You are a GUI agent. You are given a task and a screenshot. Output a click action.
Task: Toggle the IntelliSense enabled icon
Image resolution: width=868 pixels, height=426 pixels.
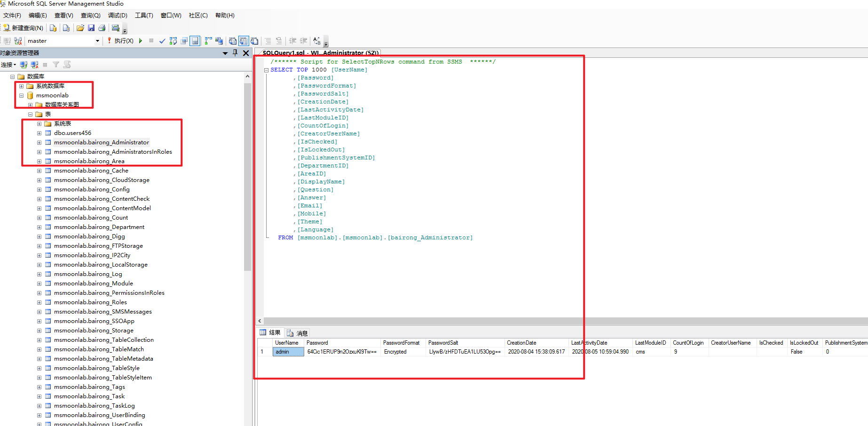pyautogui.click(x=195, y=41)
